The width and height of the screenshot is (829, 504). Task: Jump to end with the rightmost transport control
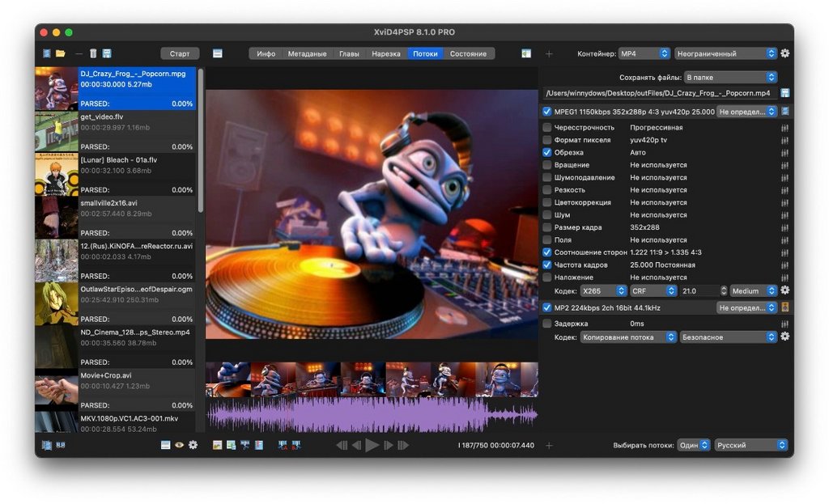click(x=403, y=445)
